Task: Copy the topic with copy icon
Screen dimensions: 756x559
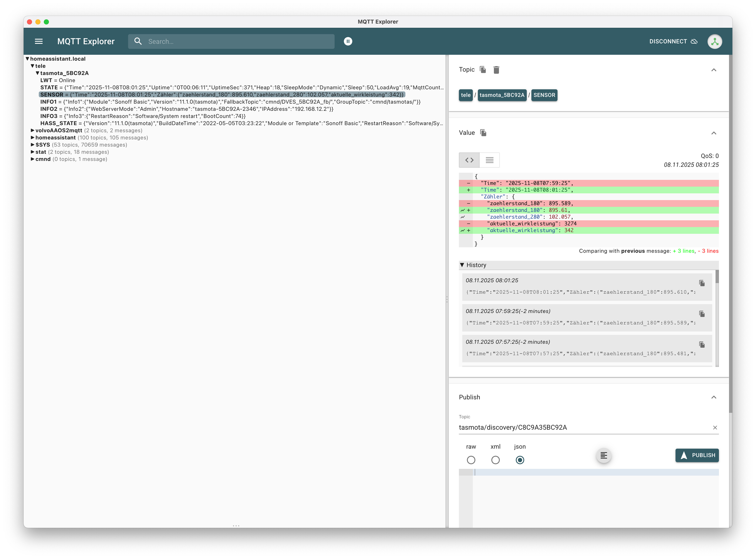Action: click(x=483, y=70)
